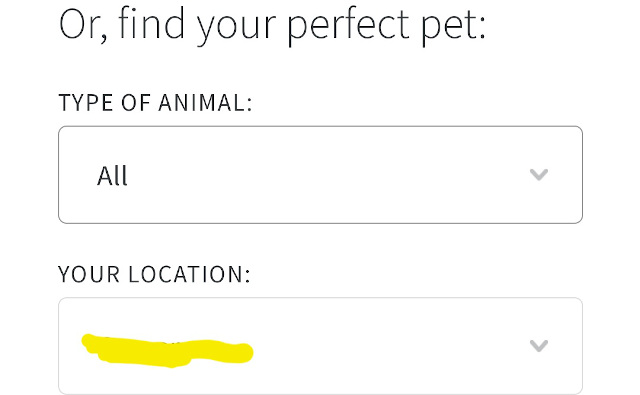Click the 'TYPE OF ANIMAL:' label
640x395 pixels.
156,102
